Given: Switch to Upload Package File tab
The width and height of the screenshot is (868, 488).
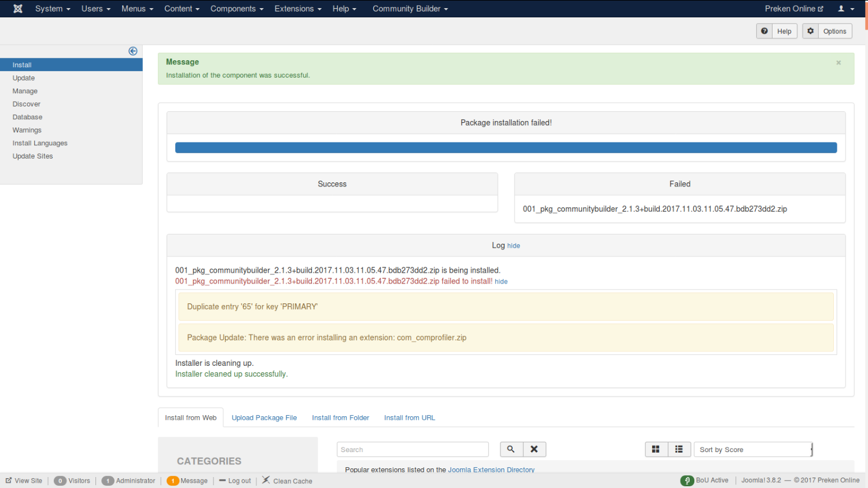Looking at the screenshot, I should click(x=264, y=418).
